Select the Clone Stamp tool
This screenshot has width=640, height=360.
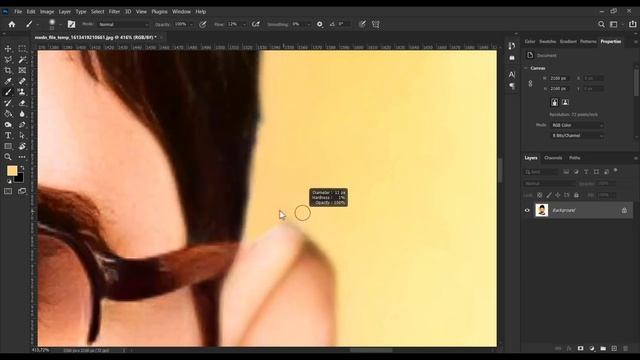(22, 92)
